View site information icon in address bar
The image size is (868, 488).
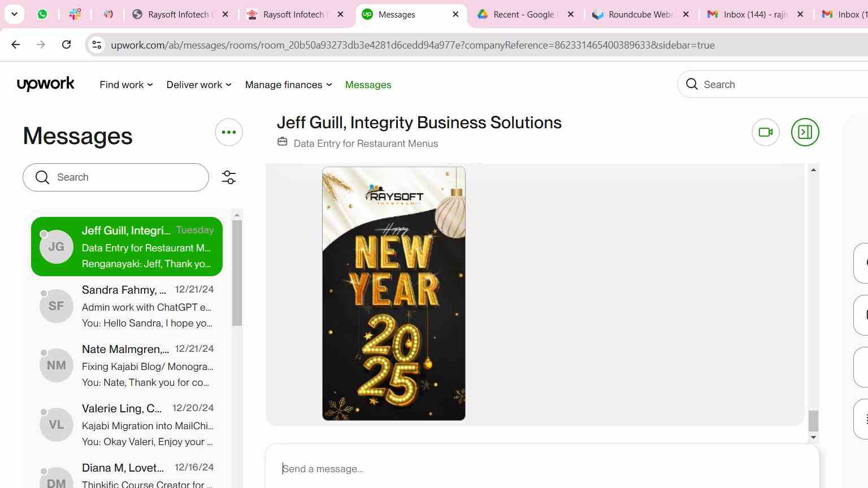point(97,45)
